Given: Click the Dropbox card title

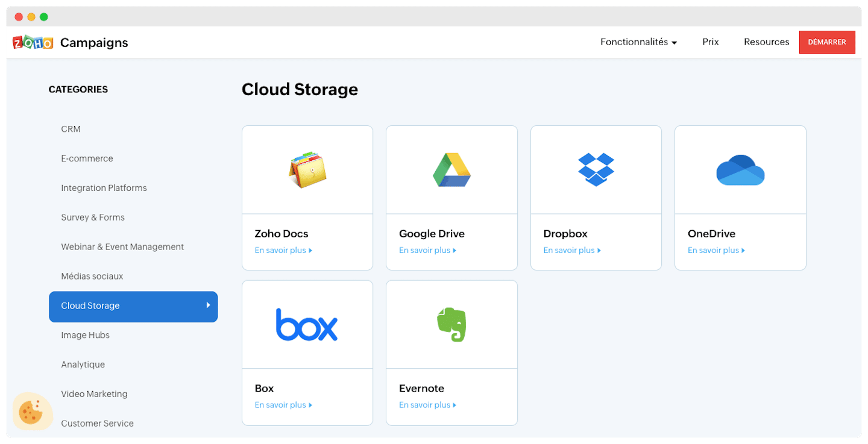Looking at the screenshot, I should 565,234.
